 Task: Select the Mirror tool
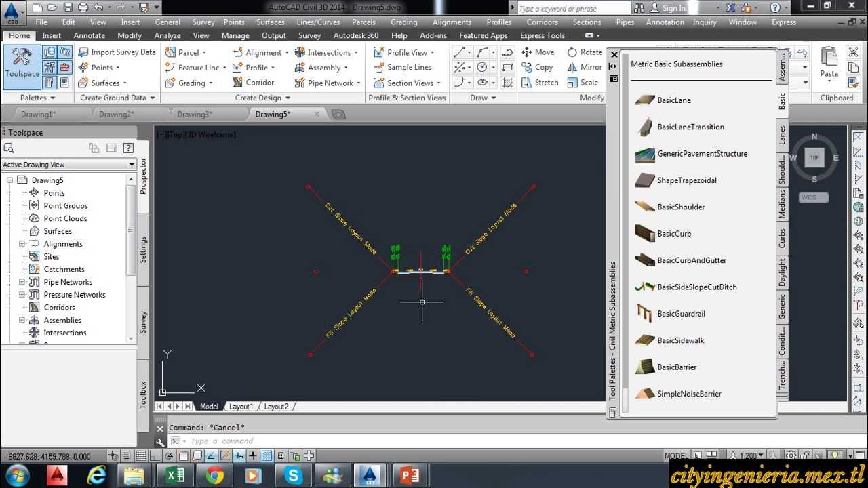click(x=585, y=67)
